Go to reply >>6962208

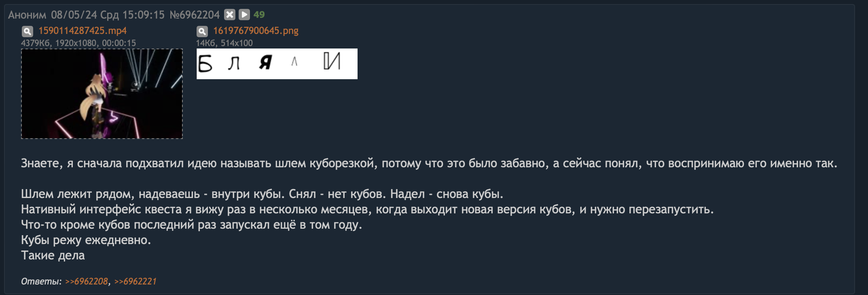pos(87,281)
